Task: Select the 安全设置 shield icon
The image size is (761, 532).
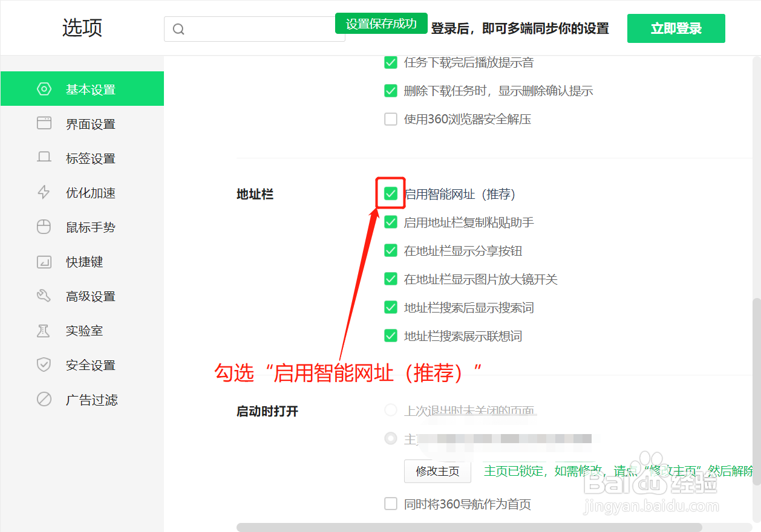Action: 44,365
